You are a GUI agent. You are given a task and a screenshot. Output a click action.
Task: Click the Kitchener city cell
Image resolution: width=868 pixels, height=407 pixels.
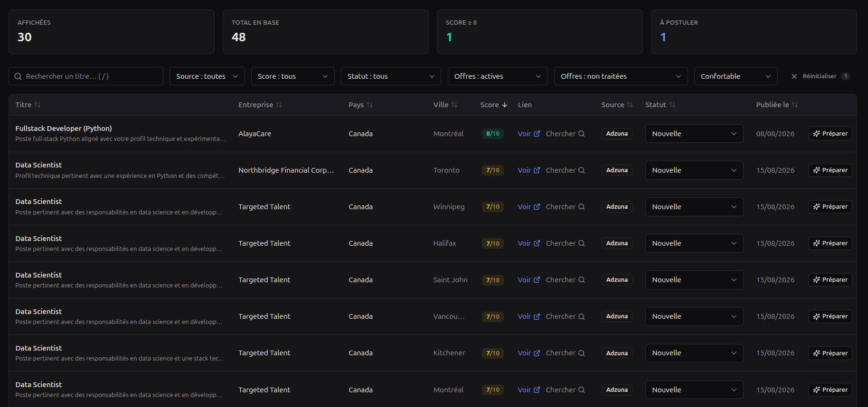pyautogui.click(x=449, y=353)
